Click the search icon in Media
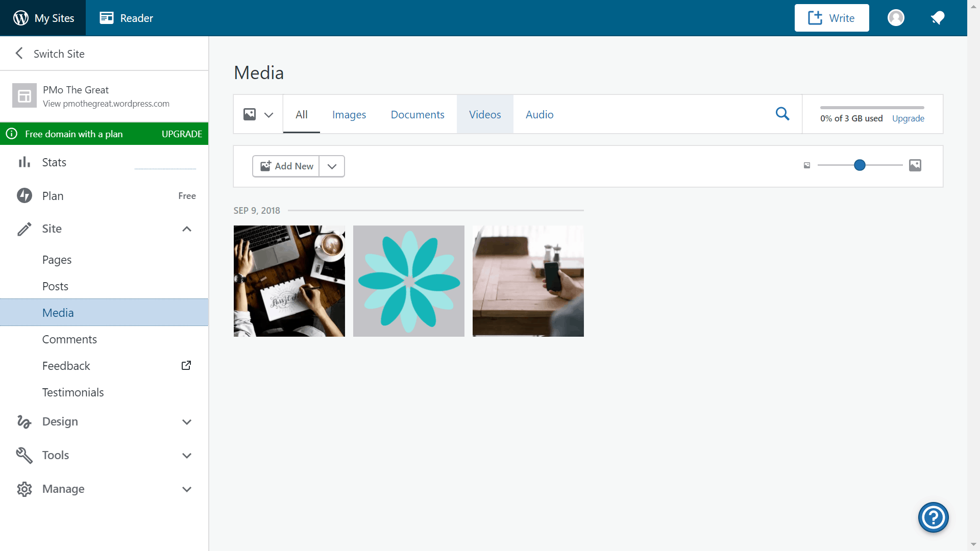The width and height of the screenshot is (980, 551). 783,114
